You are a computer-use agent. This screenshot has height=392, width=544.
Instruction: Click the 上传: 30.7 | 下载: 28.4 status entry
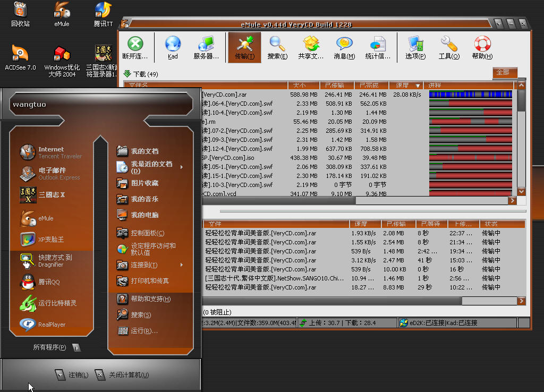point(347,323)
